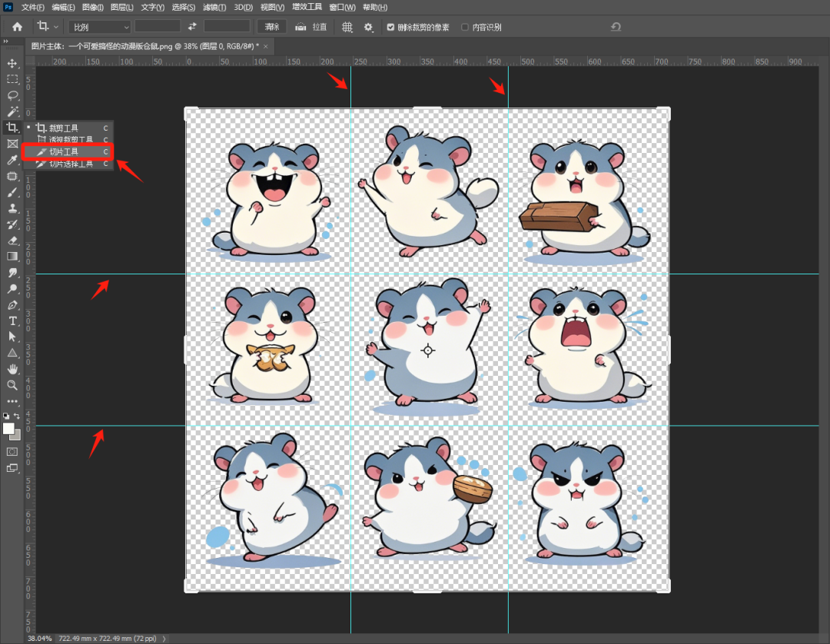Select the Eraser tool

click(11, 241)
